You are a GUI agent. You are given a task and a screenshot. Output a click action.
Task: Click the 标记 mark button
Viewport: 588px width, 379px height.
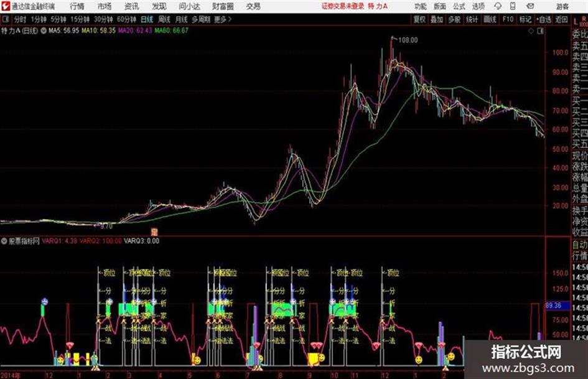(525, 19)
